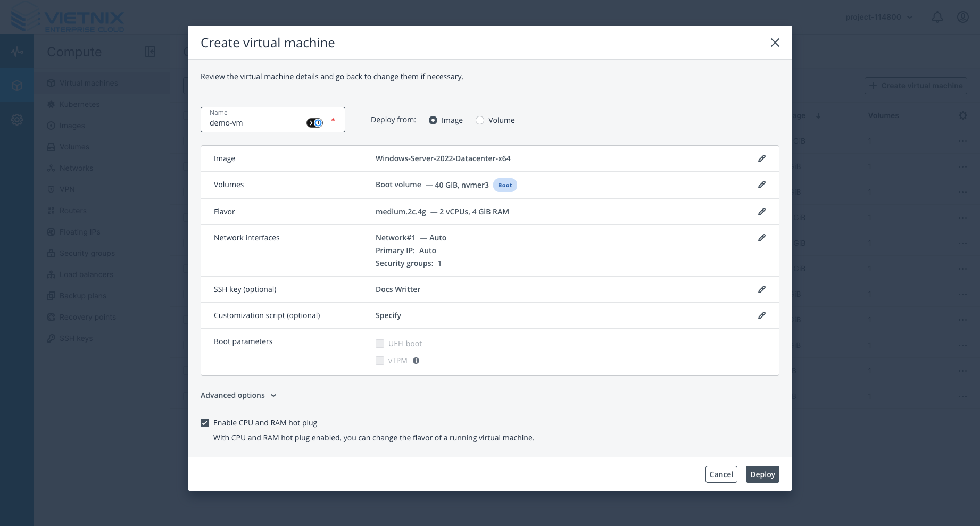Click the Load balancers icon in sidebar

pos(51,274)
